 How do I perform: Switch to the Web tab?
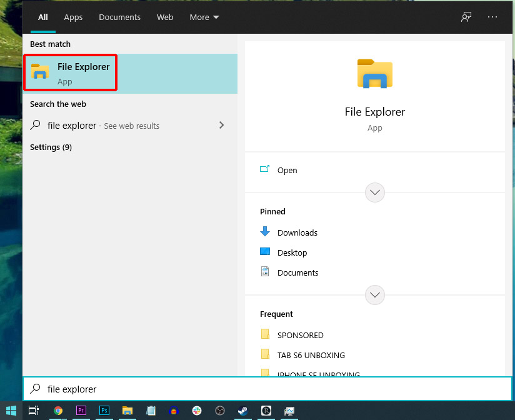point(165,17)
